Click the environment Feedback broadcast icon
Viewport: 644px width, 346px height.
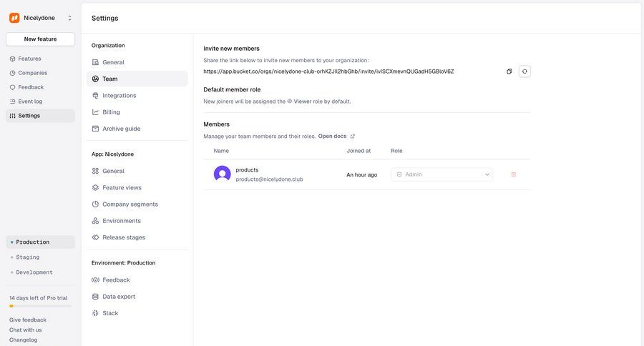pyautogui.click(x=95, y=280)
